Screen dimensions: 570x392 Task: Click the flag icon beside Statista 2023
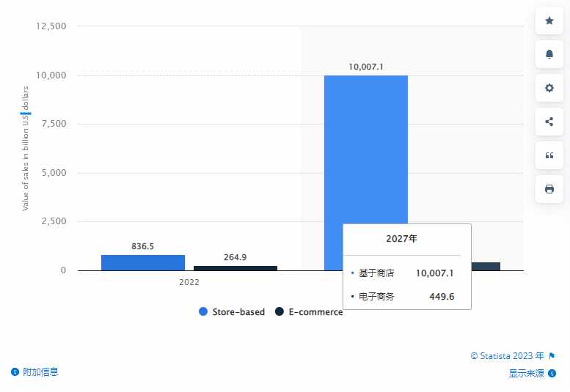tap(552, 355)
